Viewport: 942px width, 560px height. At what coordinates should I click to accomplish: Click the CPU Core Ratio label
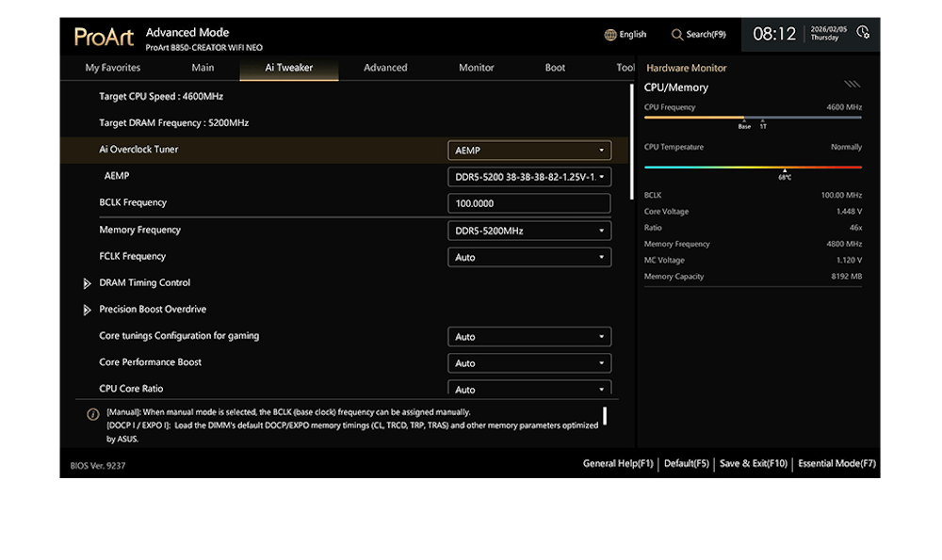[131, 389]
